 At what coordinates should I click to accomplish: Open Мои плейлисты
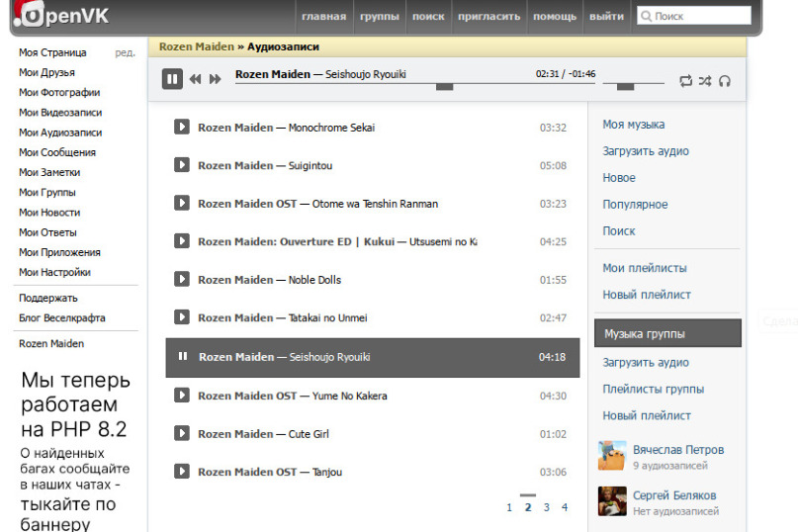(645, 268)
